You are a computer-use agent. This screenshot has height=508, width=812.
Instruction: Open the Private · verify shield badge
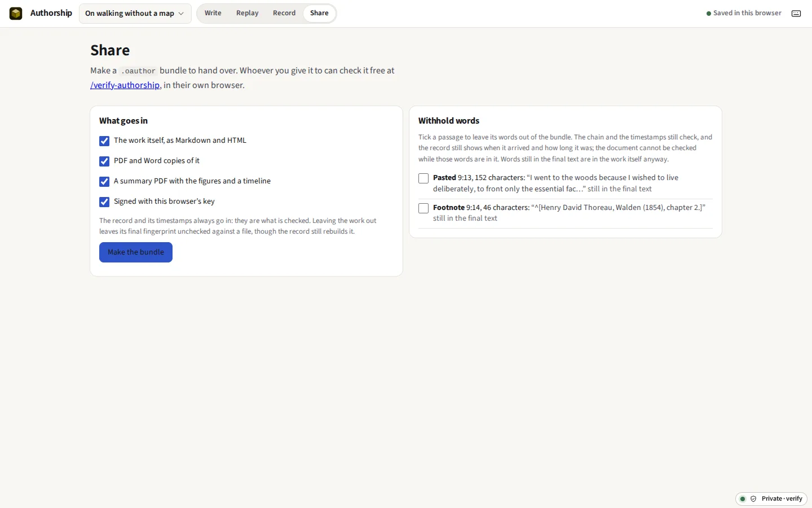click(771, 499)
